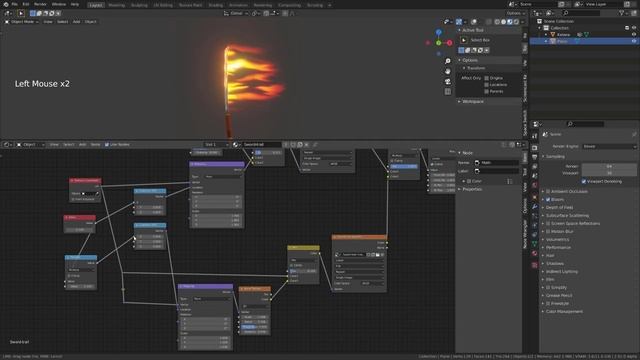
Task: Enable Ambient Occlusion checkbox
Action: [x=548, y=191]
